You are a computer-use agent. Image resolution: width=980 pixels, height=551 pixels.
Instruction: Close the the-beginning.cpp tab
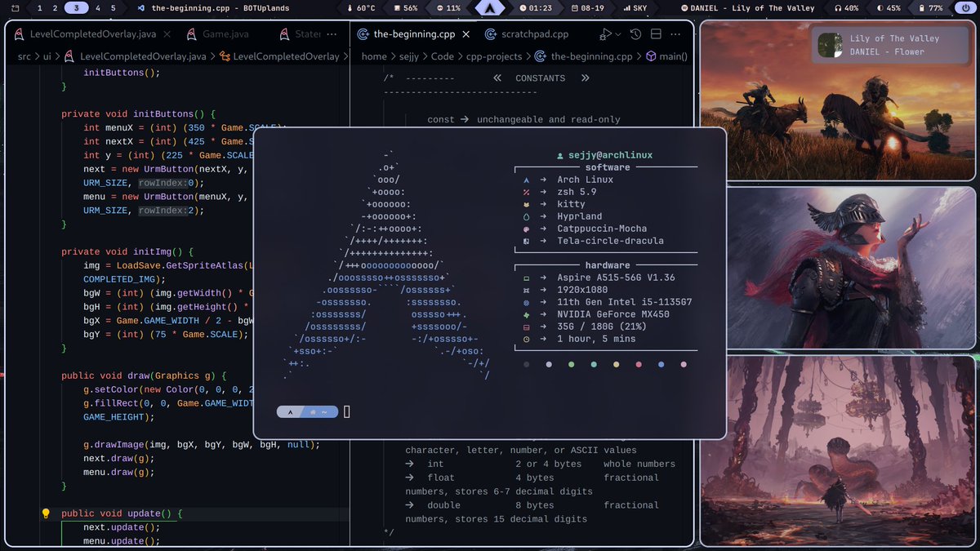(x=465, y=34)
